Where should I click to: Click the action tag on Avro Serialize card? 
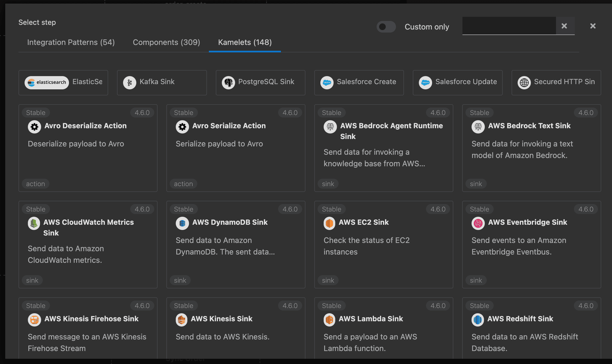[183, 184]
